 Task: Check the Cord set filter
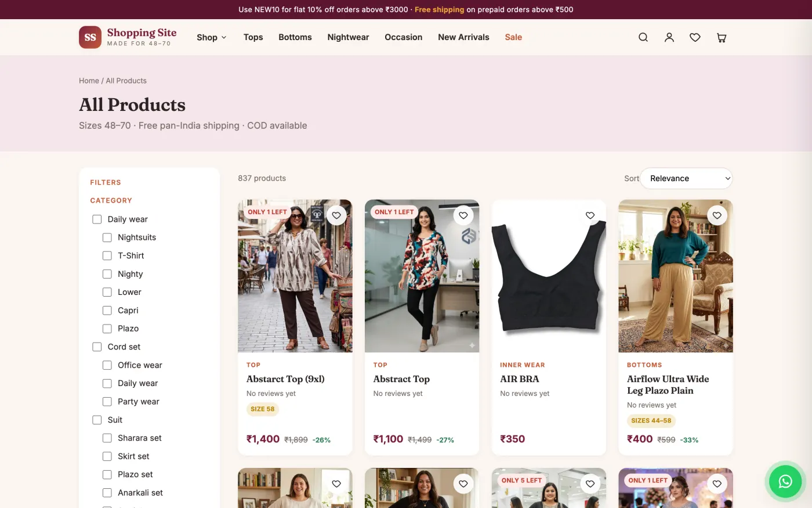pyautogui.click(x=97, y=347)
